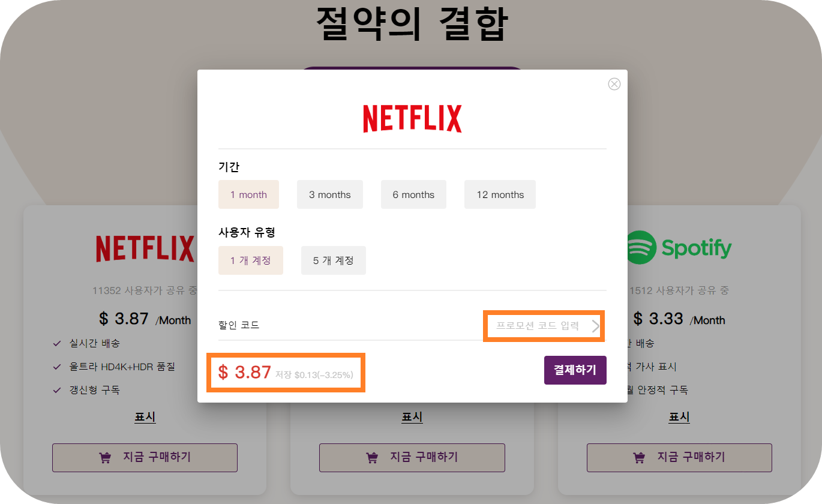822x504 pixels.
Task: Click the 11352 사용자가 공유 중 text
Action: pyautogui.click(x=145, y=290)
